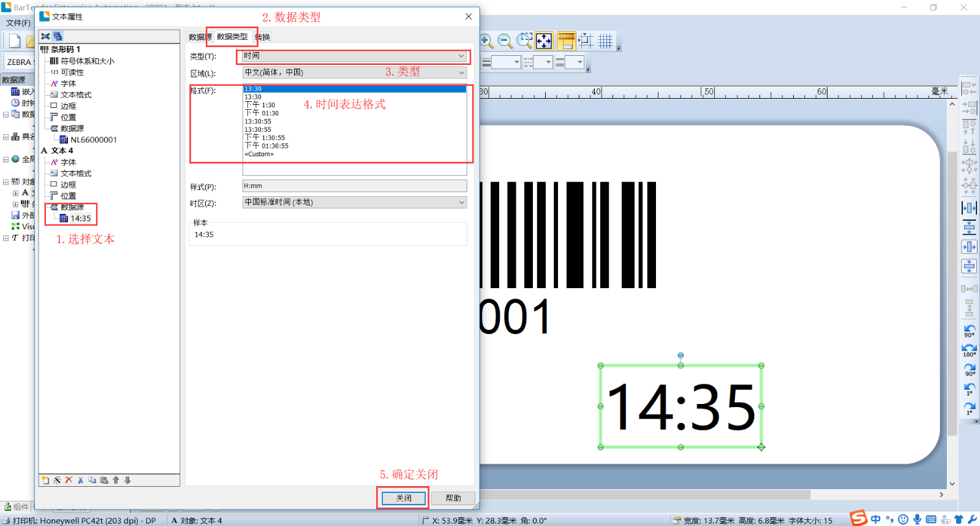
Task: Select NL66000001 data source in tree
Action: click(93, 140)
